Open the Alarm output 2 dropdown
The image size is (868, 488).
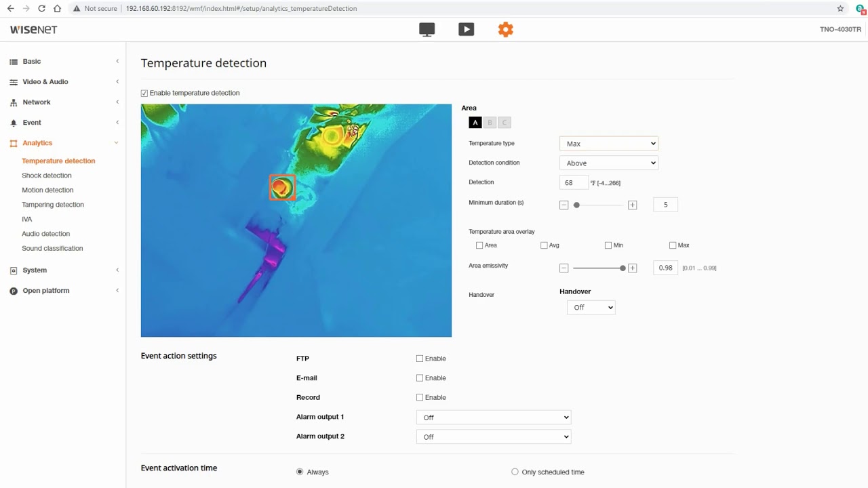494,437
